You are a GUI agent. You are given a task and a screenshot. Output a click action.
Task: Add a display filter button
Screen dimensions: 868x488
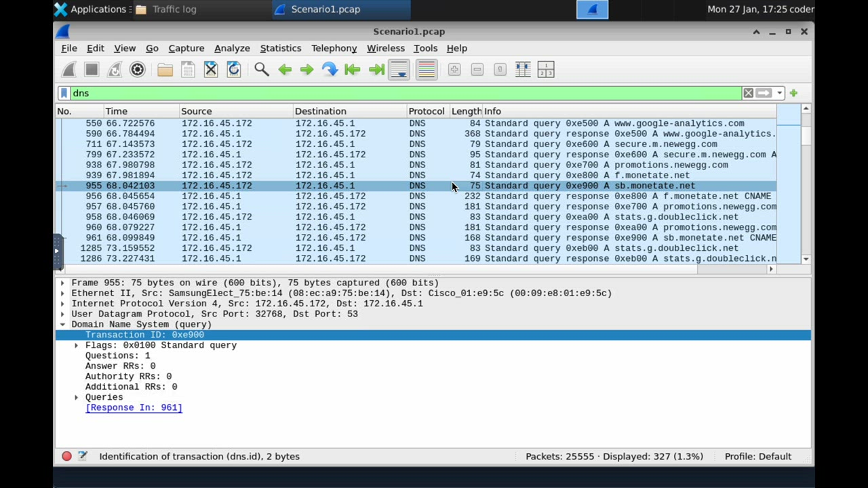tap(793, 93)
